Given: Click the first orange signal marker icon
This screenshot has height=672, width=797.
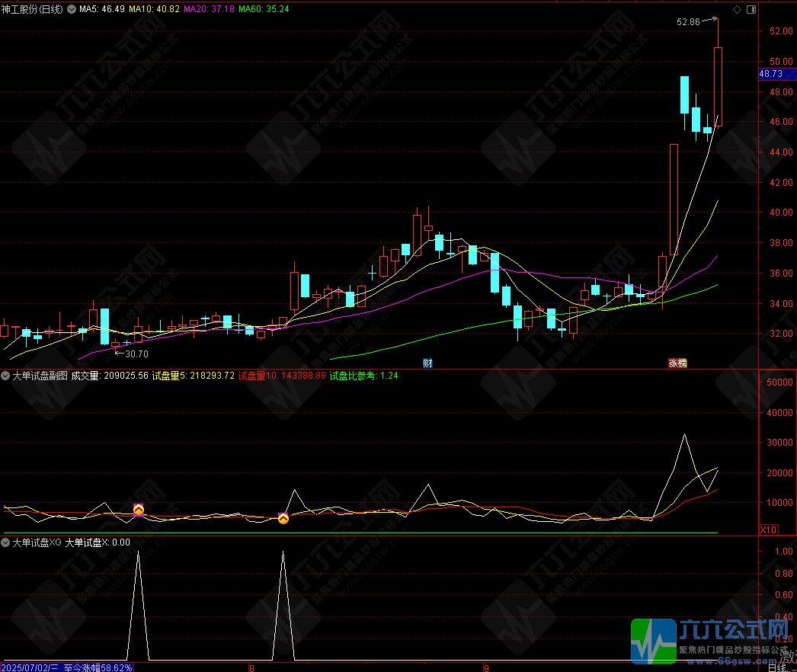Looking at the screenshot, I should [139, 509].
